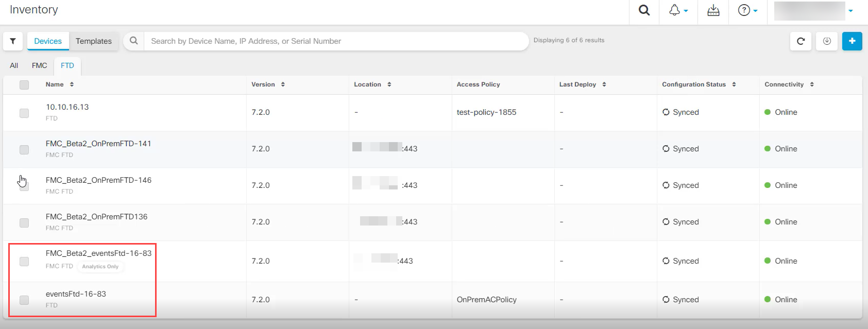Tick the eventsFtd-16-83 row checkbox
The height and width of the screenshot is (329, 868).
pyautogui.click(x=24, y=300)
